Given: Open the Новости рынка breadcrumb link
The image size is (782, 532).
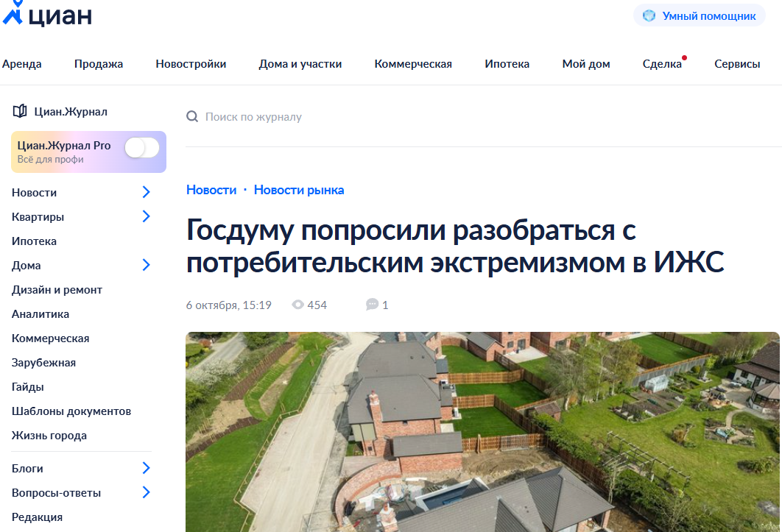Looking at the screenshot, I should [x=298, y=189].
